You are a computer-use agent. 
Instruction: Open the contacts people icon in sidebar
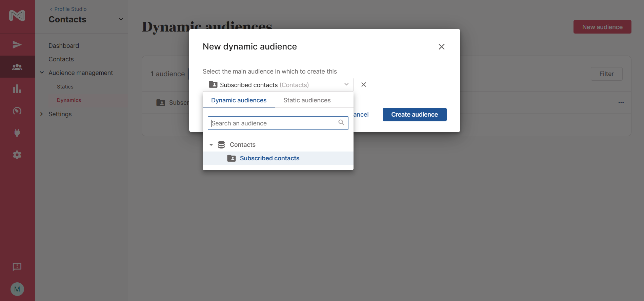(17, 67)
